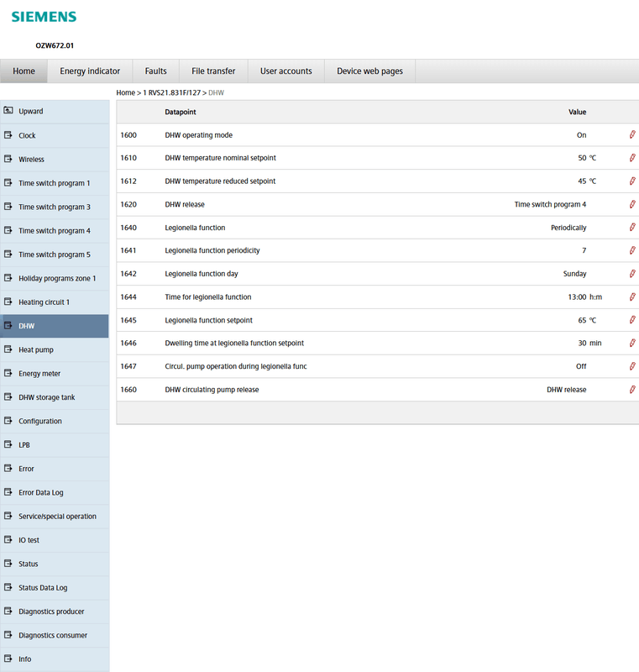
Task: Open the Faults tab
Action: click(155, 71)
